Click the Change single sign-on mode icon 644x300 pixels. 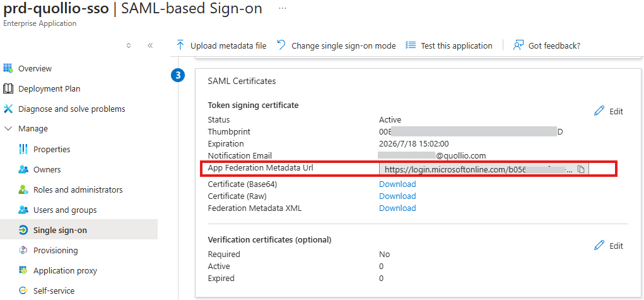click(281, 45)
